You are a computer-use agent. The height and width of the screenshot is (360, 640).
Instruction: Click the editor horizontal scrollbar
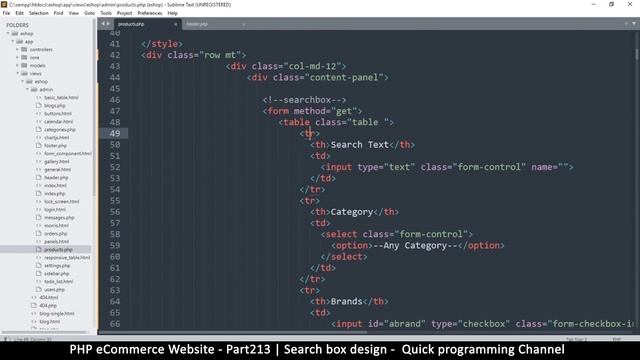pos(233,332)
